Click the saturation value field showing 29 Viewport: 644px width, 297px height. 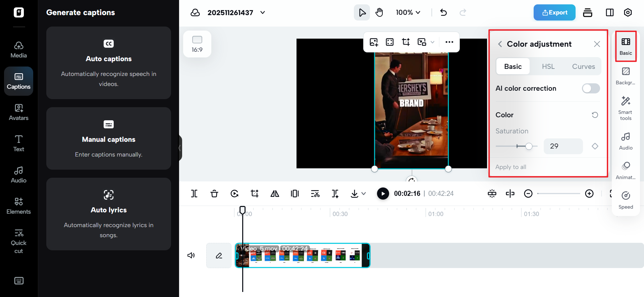tap(563, 146)
